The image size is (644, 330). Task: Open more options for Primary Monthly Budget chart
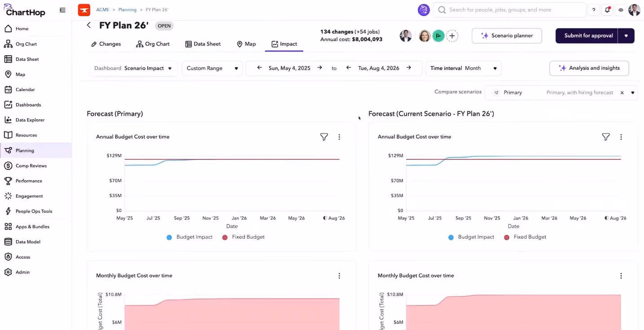click(x=339, y=276)
